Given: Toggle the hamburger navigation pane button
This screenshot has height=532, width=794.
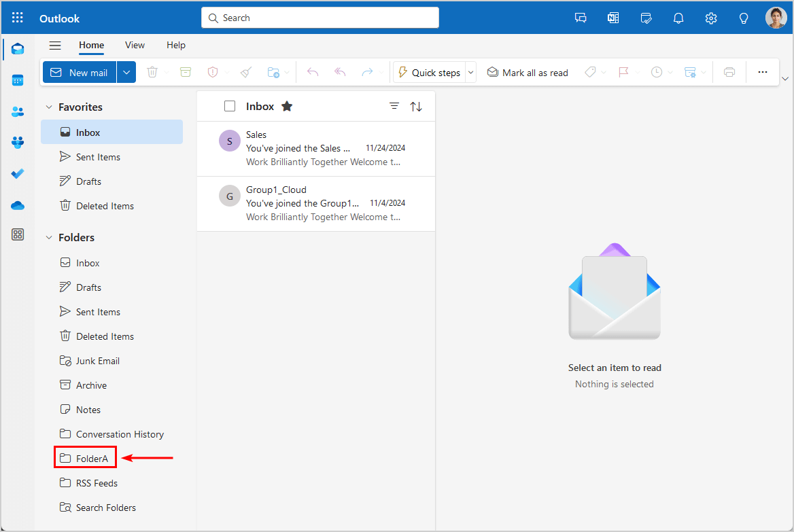Looking at the screenshot, I should pos(55,46).
